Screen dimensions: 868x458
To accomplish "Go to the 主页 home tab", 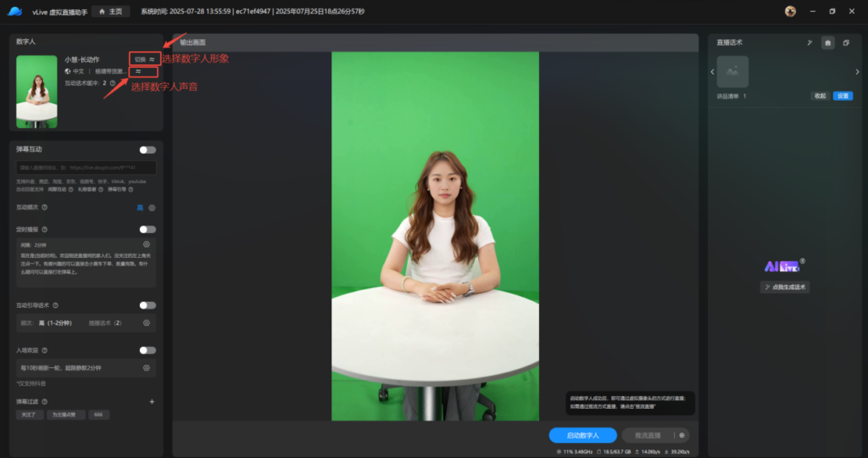I will click(x=111, y=12).
